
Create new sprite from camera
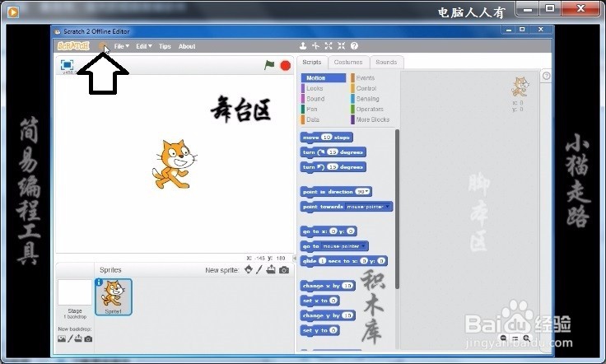[284, 270]
